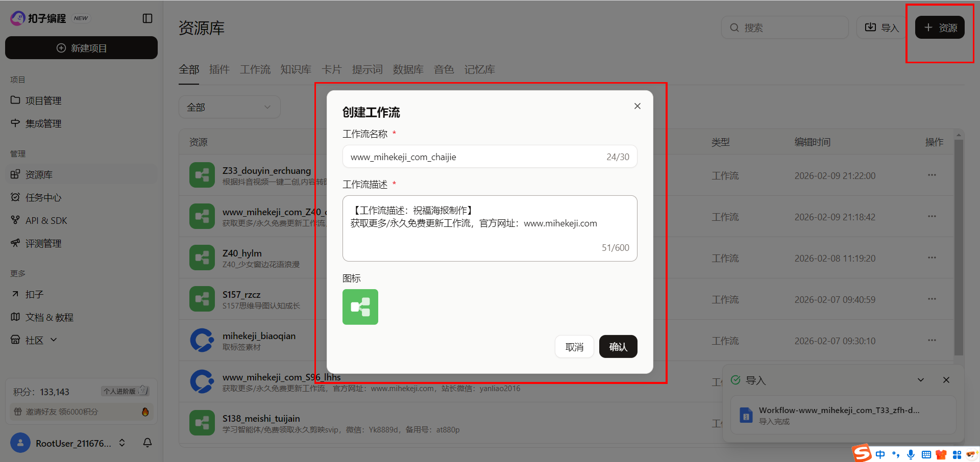Viewport: 980px width, 462px height.
Task: Click the 确认 button in the dialog
Action: [x=618, y=346]
